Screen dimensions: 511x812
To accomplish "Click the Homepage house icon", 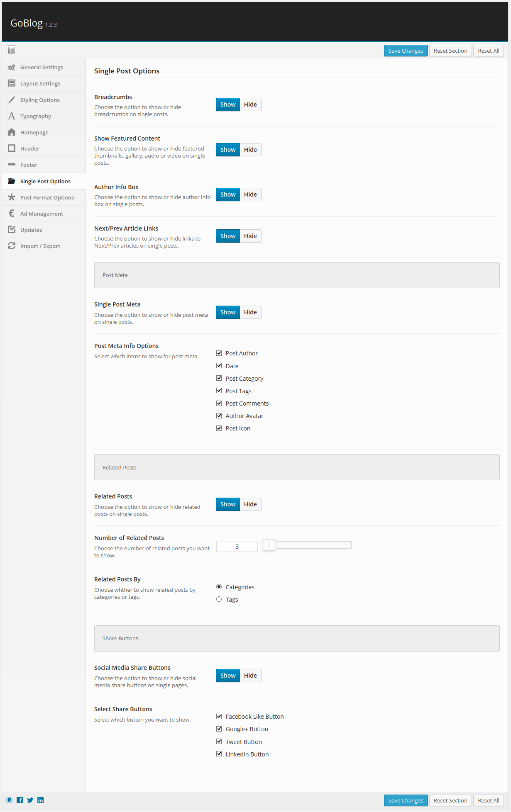I will (x=12, y=132).
